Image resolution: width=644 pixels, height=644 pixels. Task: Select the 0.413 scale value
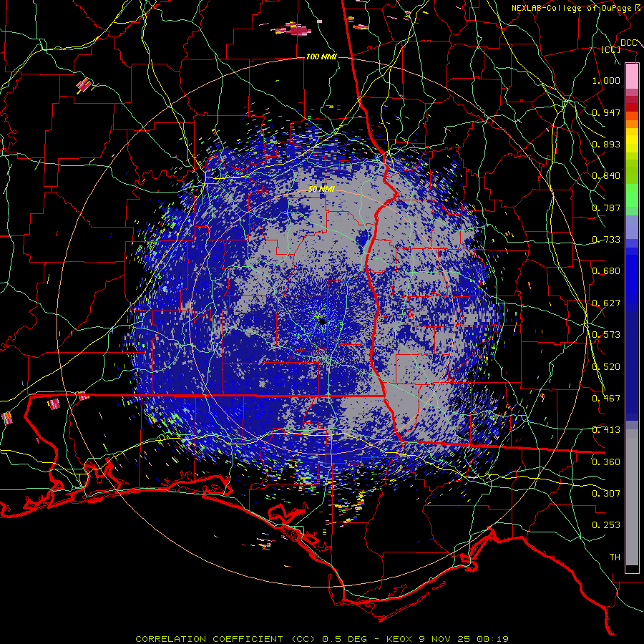coord(606,430)
